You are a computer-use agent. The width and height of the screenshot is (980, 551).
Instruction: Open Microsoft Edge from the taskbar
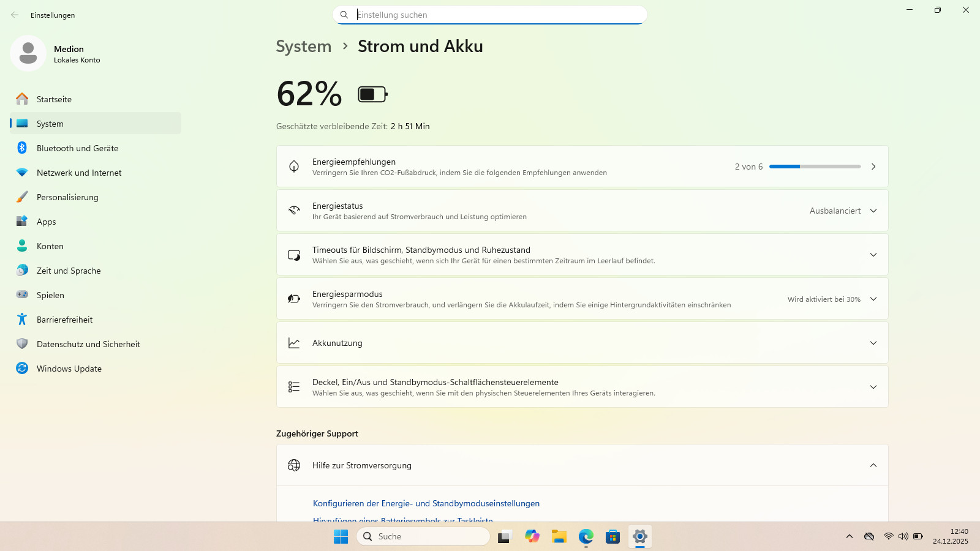click(x=586, y=536)
